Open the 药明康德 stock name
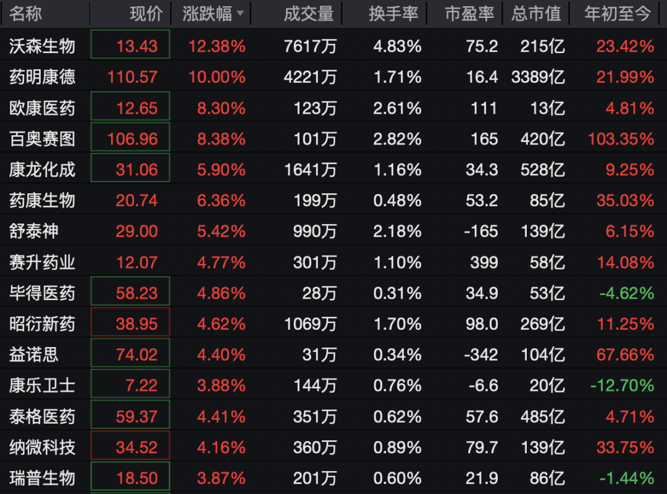The image size is (667, 494). [x=42, y=76]
